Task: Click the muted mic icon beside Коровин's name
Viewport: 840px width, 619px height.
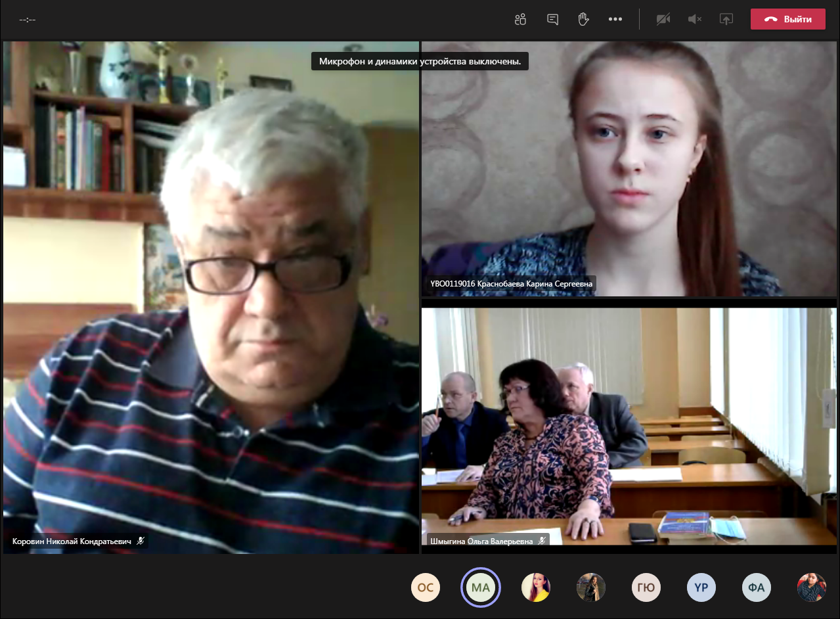Action: tap(140, 541)
